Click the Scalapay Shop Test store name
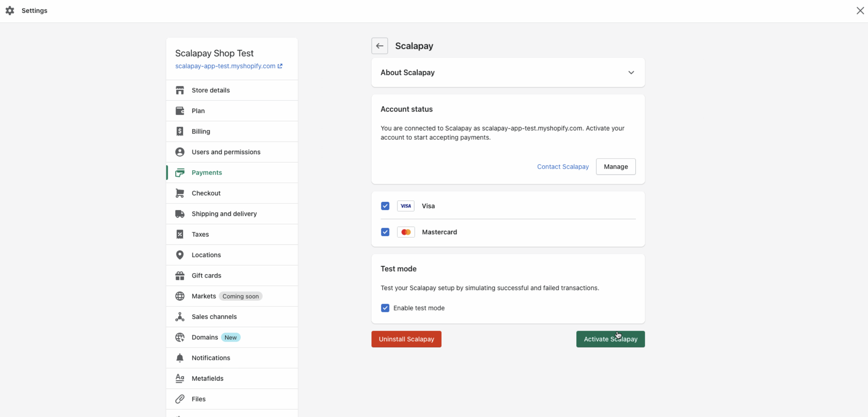868x417 pixels. tap(214, 53)
